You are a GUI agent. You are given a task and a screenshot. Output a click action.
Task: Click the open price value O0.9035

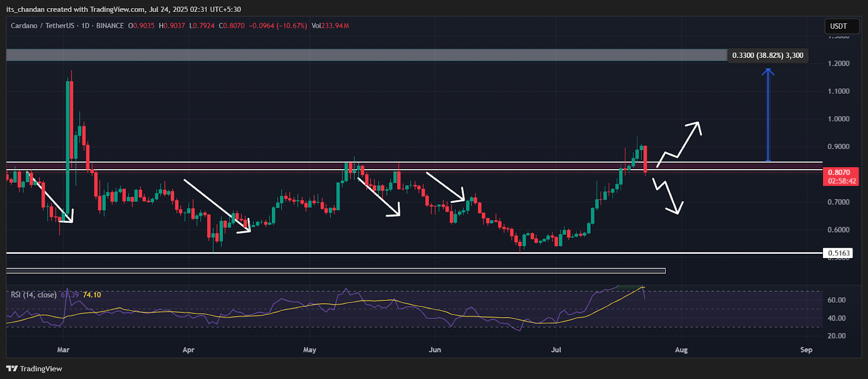click(x=141, y=25)
